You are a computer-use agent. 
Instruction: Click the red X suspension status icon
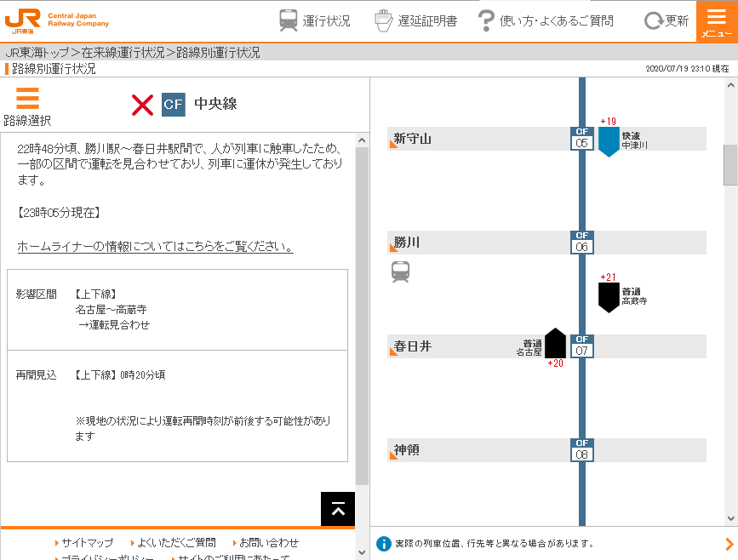[142, 105]
